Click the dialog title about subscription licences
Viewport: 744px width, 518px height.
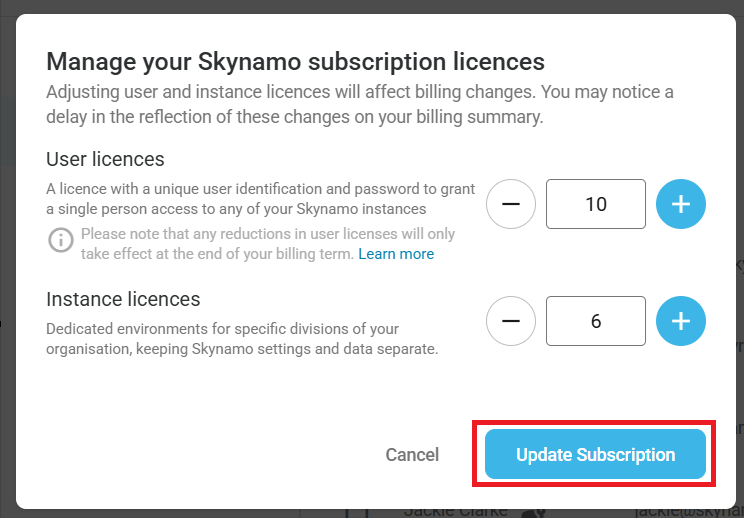click(x=295, y=61)
